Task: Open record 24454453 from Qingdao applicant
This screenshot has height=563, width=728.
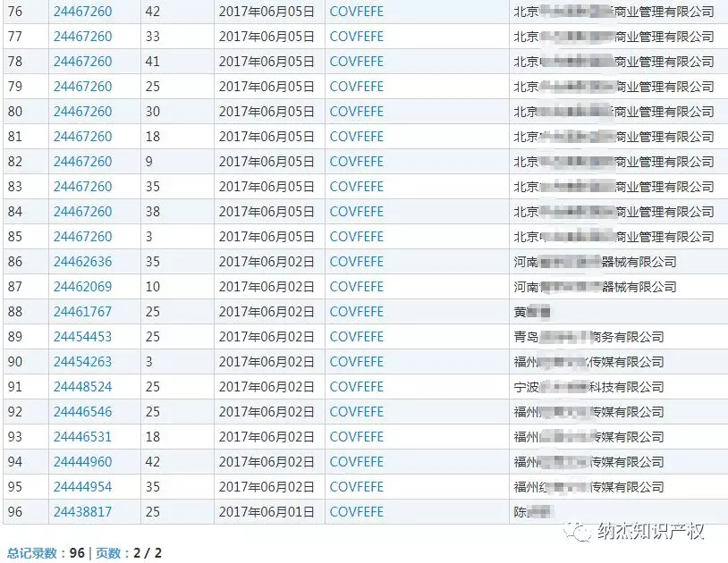Action: [x=82, y=337]
